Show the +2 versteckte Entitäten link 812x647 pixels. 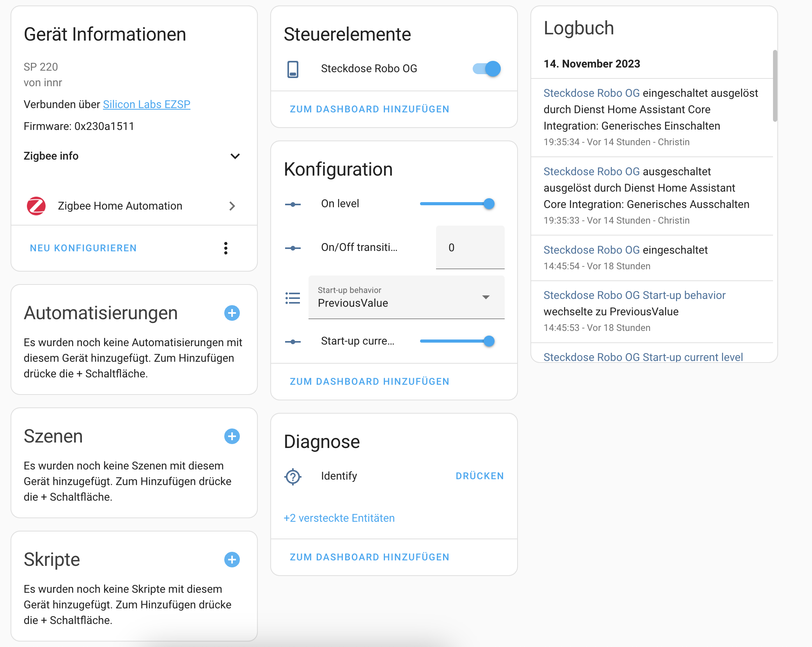pyautogui.click(x=339, y=518)
